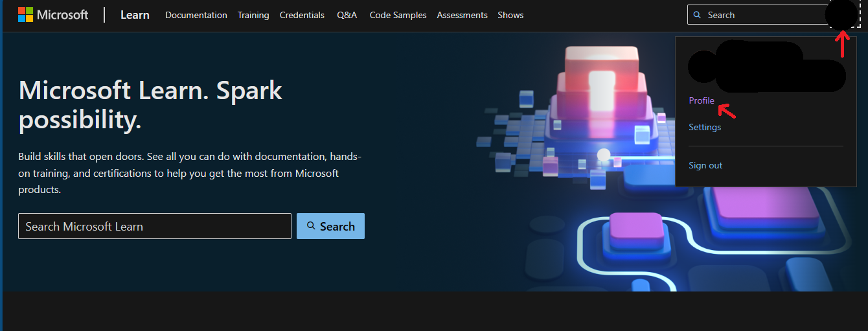
Task: Focus the Search Microsoft Learn field
Action: pos(155,226)
